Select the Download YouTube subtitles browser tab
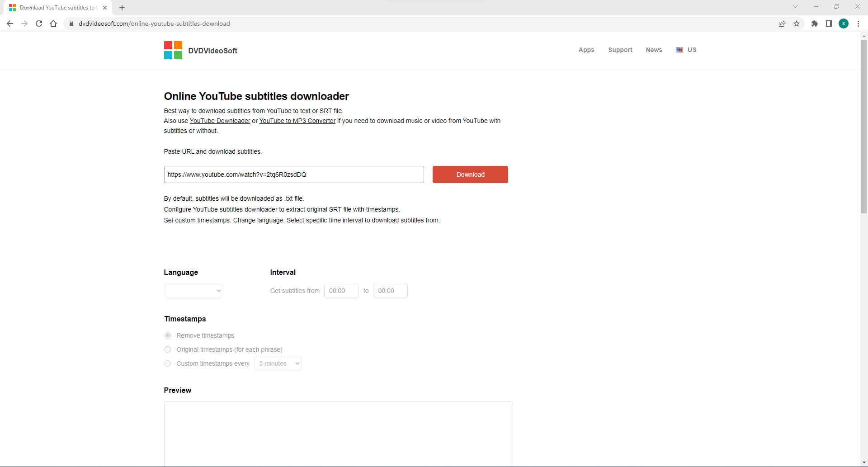Viewport: 868px width, 467px height. click(57, 8)
